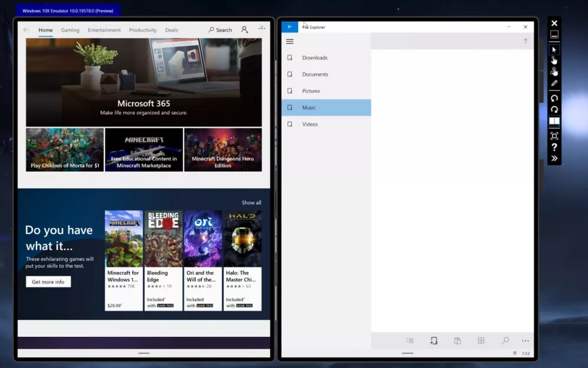588x368 pixels.
Task: Open the Minecraft for Windows game thumbnail
Action: tap(123, 239)
